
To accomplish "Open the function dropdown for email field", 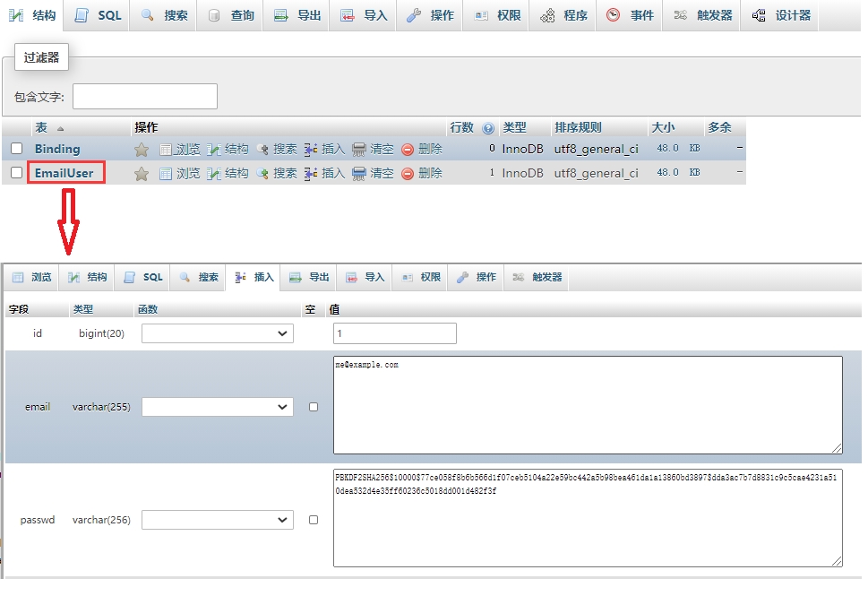I will coord(217,407).
